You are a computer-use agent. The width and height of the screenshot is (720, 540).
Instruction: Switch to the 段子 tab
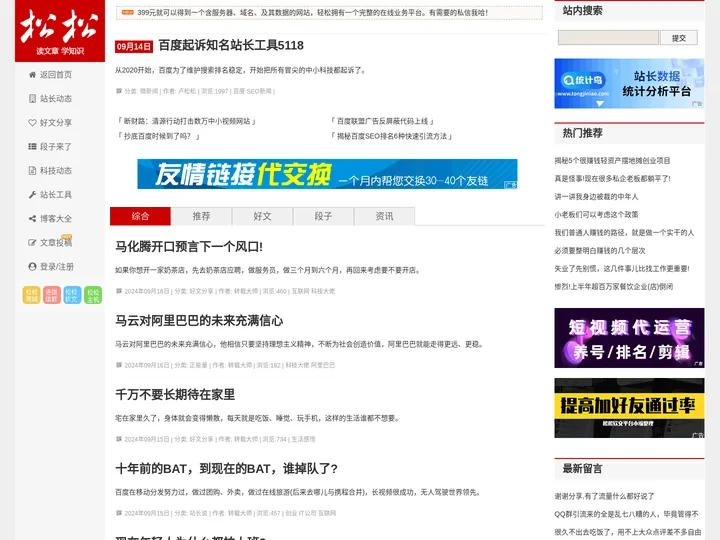point(323,216)
